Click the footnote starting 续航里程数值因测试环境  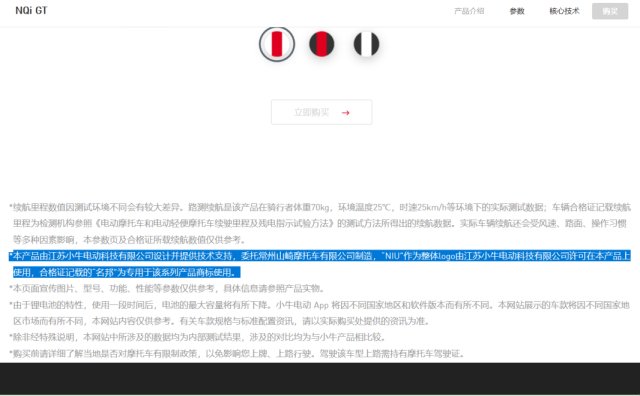[320, 223]
